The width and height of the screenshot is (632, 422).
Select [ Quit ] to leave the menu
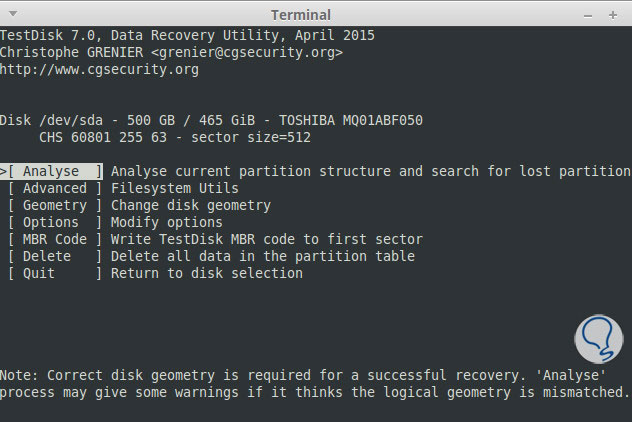tap(54, 273)
